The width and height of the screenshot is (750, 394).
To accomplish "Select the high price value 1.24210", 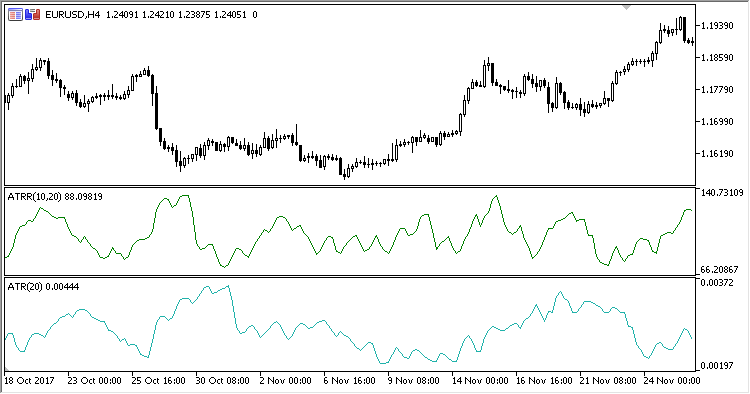I will coord(158,15).
